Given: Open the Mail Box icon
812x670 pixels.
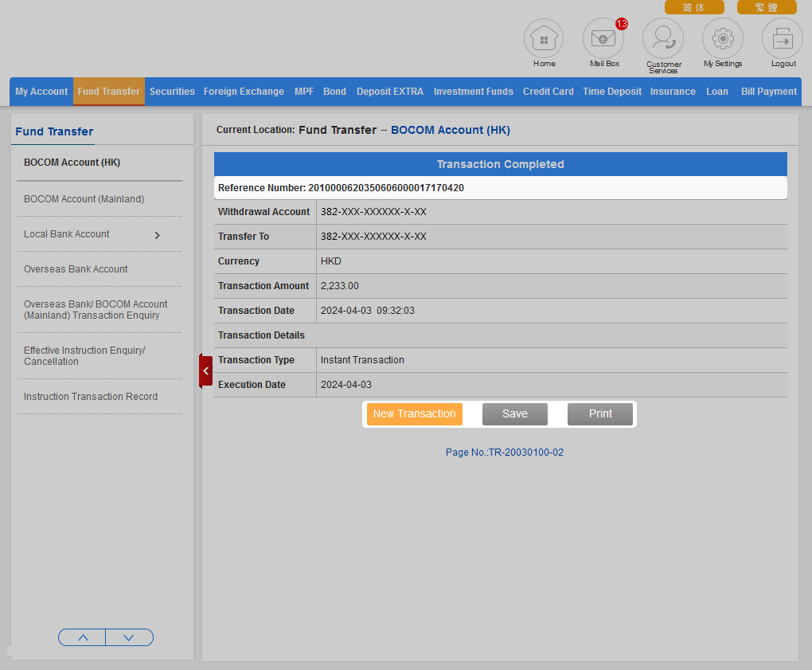Looking at the screenshot, I should pos(603,39).
